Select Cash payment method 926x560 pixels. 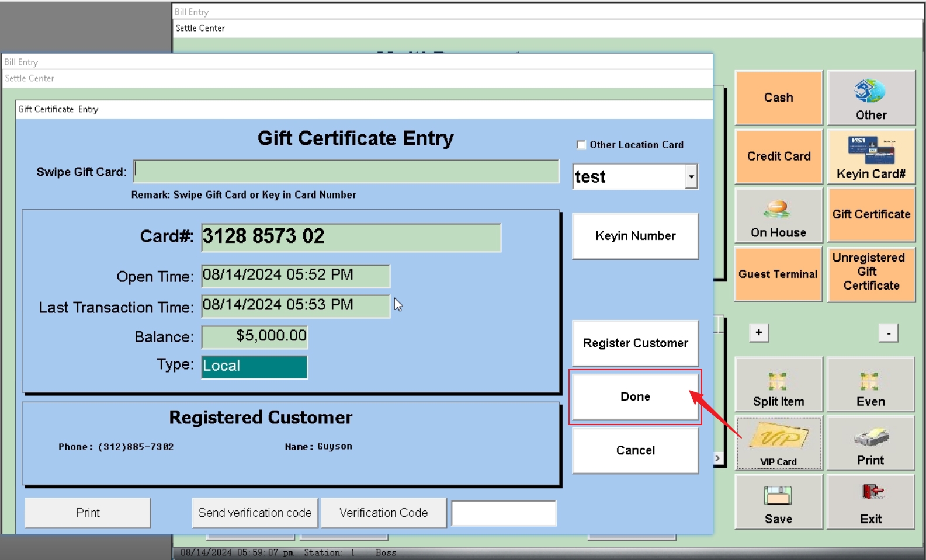[778, 98]
